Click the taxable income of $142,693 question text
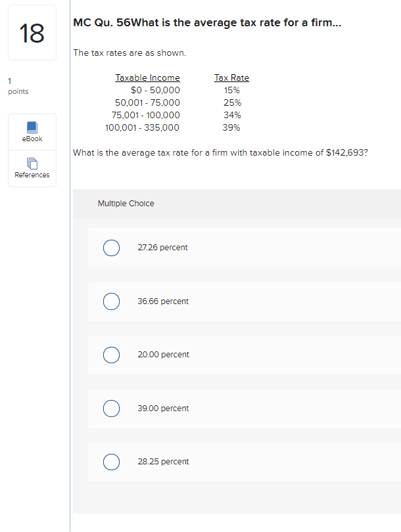Screen dimensions: 401x532 point(221,152)
